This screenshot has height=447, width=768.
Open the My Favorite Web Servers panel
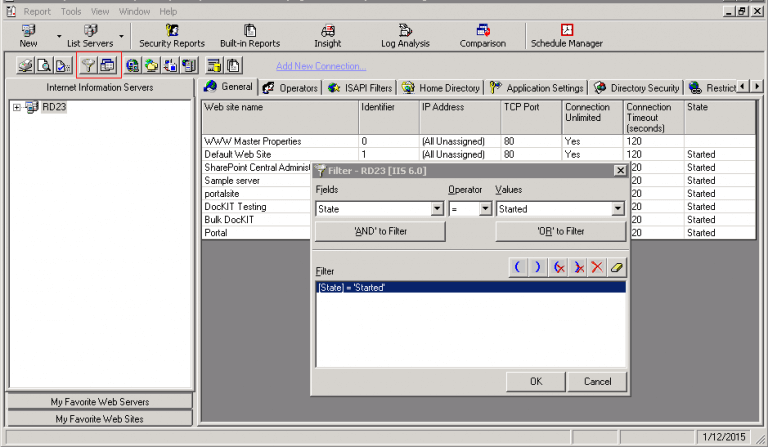[x=99, y=401]
